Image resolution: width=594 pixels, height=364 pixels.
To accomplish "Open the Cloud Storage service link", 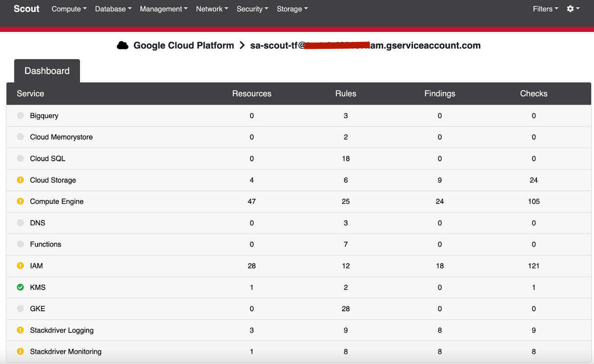I will [53, 180].
